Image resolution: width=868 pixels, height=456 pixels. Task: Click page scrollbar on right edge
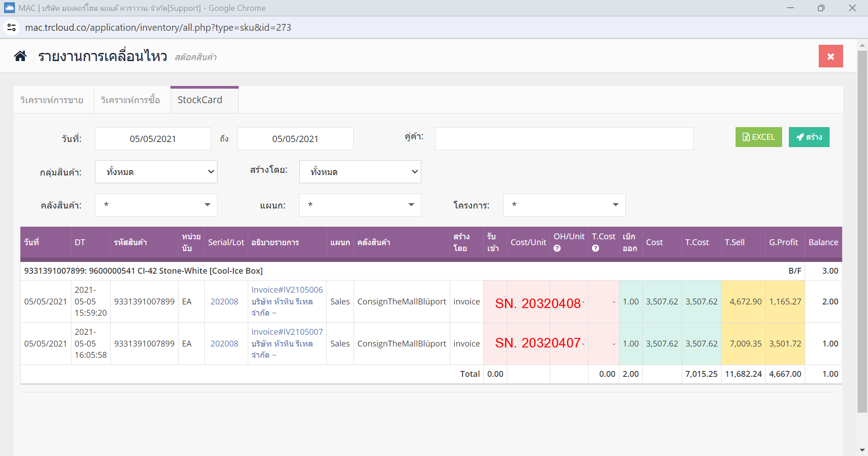[862, 231]
